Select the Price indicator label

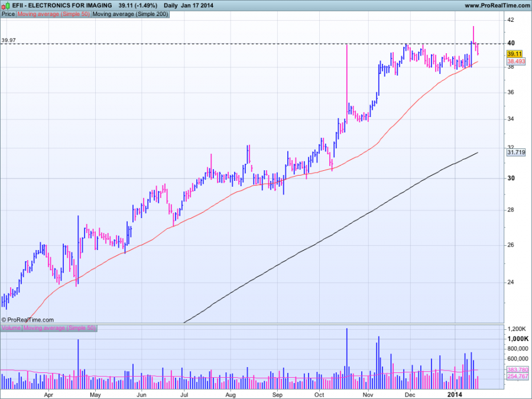coord(8,14)
